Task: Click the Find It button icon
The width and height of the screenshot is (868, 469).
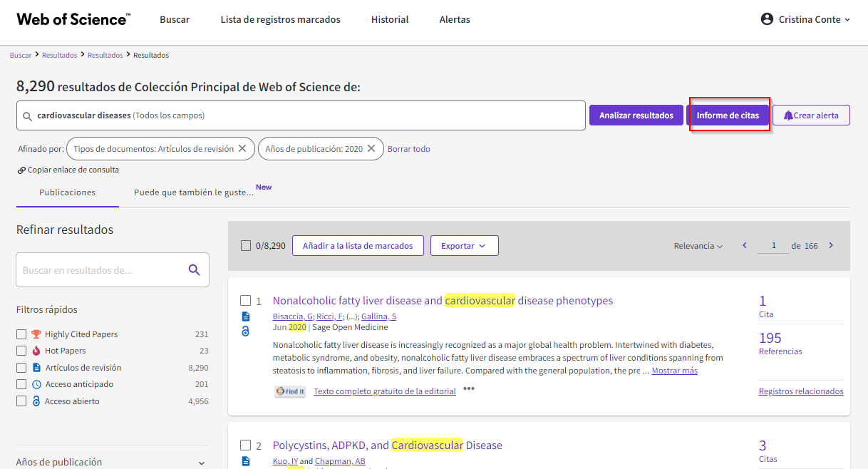Action: click(290, 391)
